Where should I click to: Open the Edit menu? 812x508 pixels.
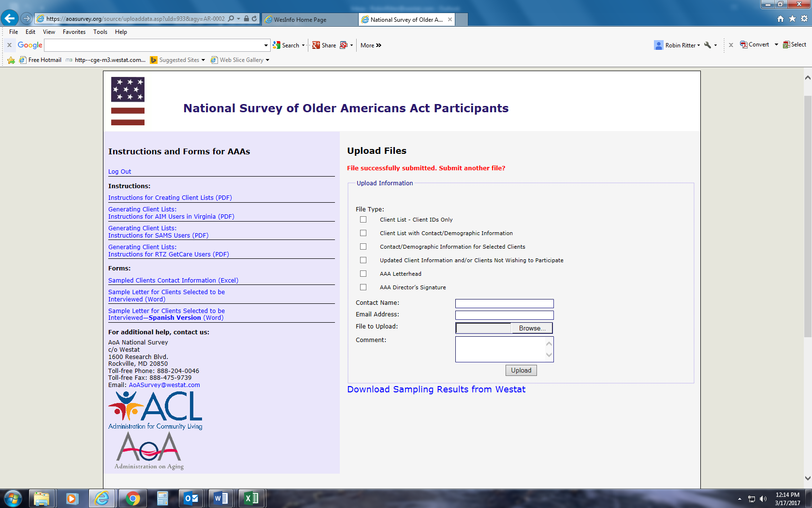30,32
